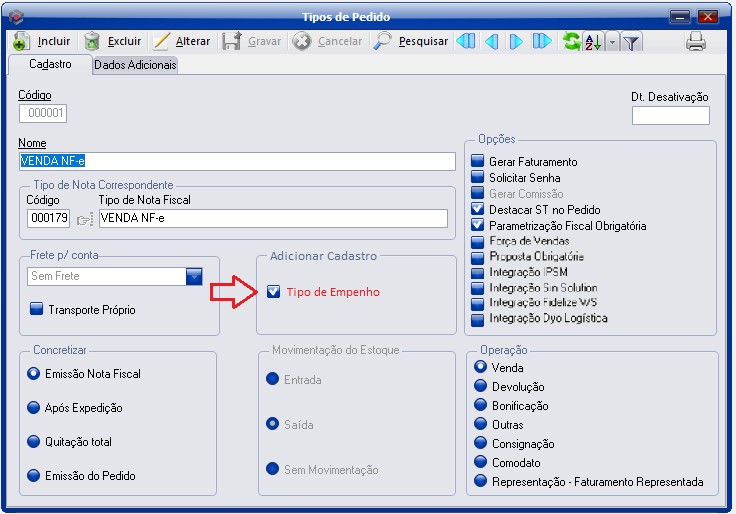Open the Frete p/ conta dropdown
This screenshot has width=736, height=514.
[x=194, y=276]
